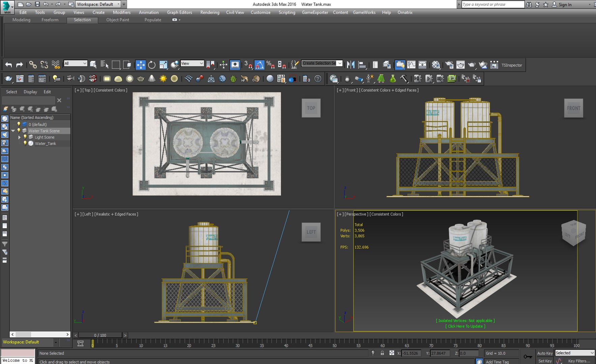Open the Rendering menu

210,12
